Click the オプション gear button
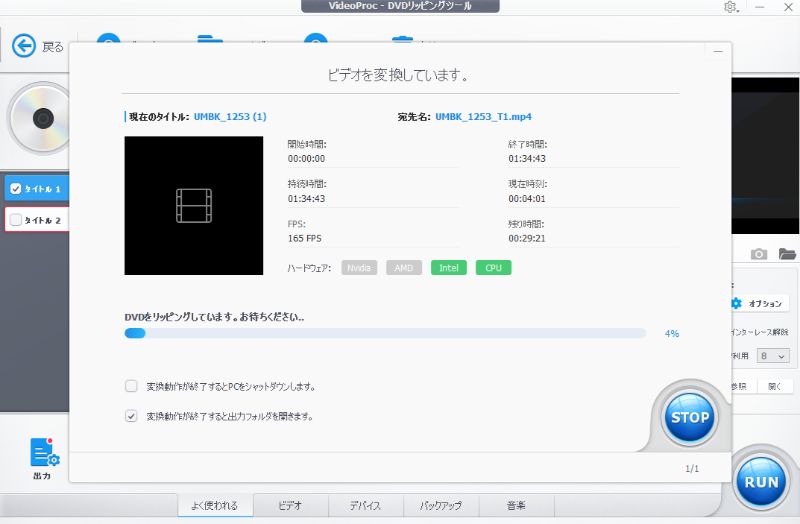800x524 pixels. (x=759, y=303)
